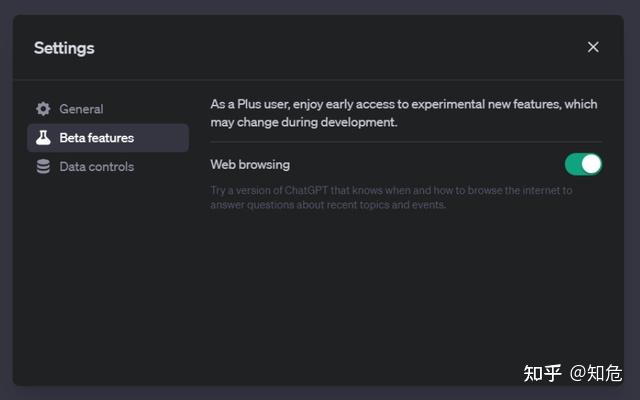Click the Settings dialog title
The image size is (640, 400).
[x=64, y=47]
